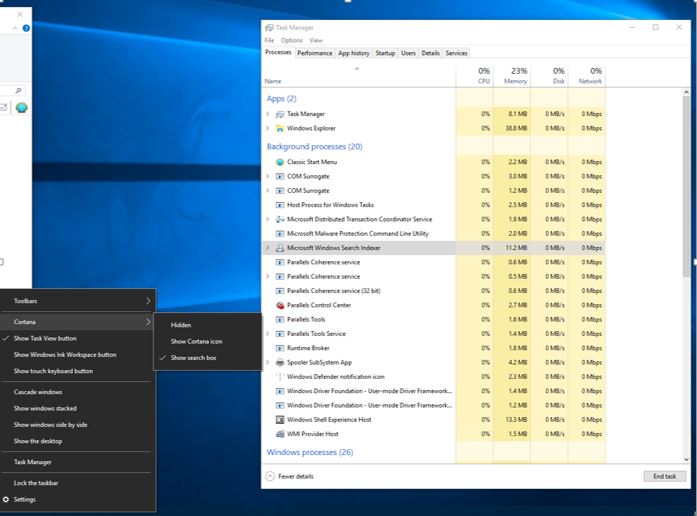
Task: Select the first Windows Driver Foundation row
Action: point(433,391)
